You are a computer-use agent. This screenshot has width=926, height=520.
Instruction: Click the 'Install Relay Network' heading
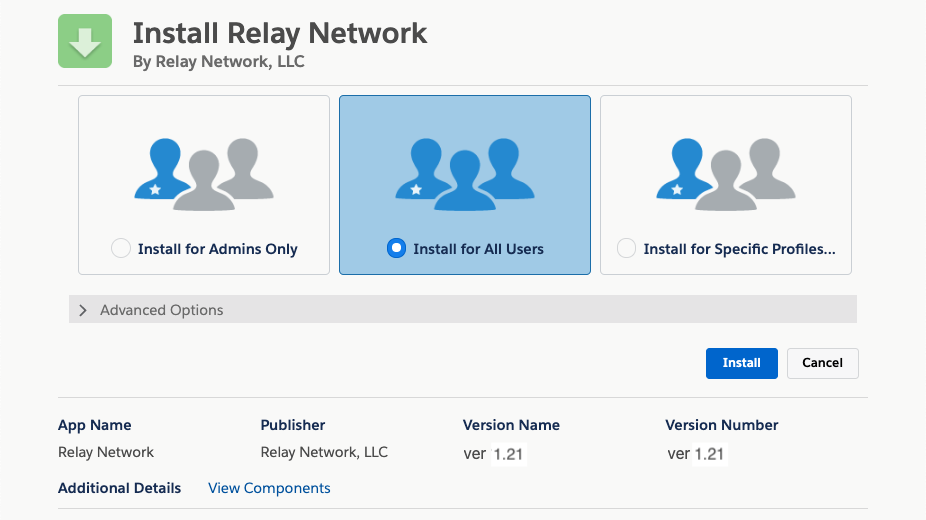click(x=279, y=33)
